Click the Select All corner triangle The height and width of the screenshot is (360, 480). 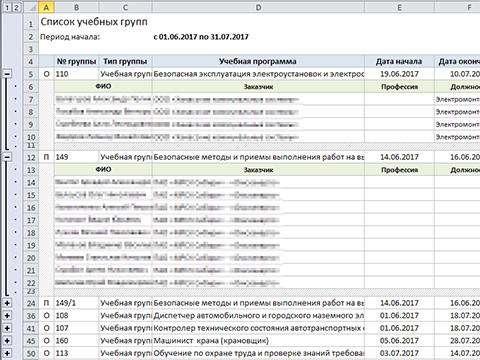(31, 7)
